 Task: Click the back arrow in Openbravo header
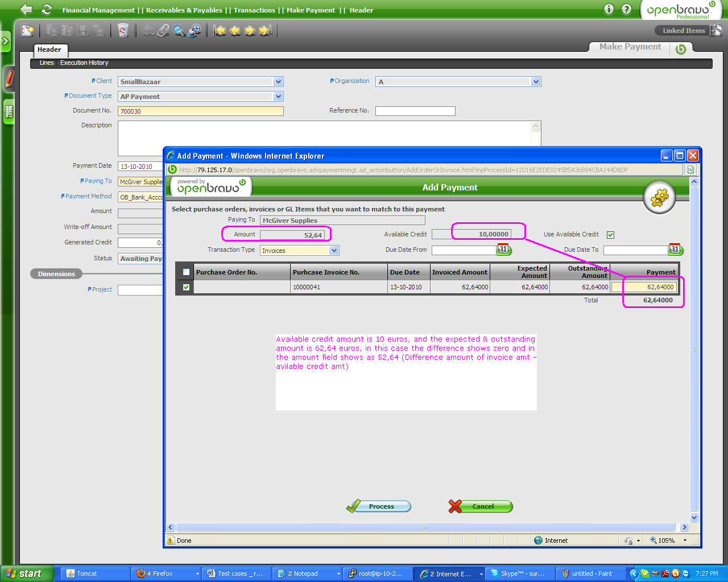(26, 10)
